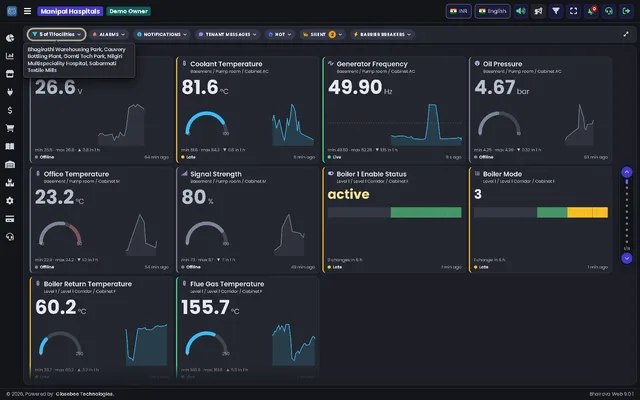Open the Boiler Return Temperature card title
Viewport: 640px width, 400px height.
pos(88,284)
